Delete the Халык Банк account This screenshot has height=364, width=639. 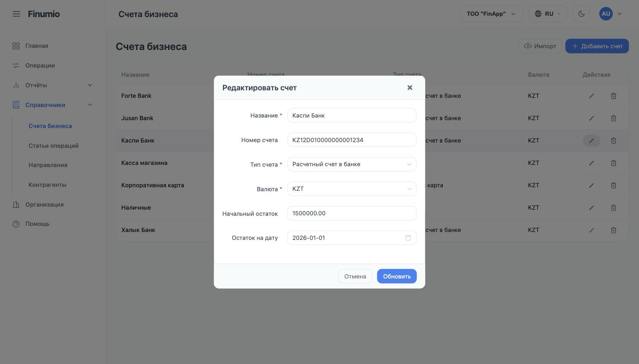(x=614, y=230)
